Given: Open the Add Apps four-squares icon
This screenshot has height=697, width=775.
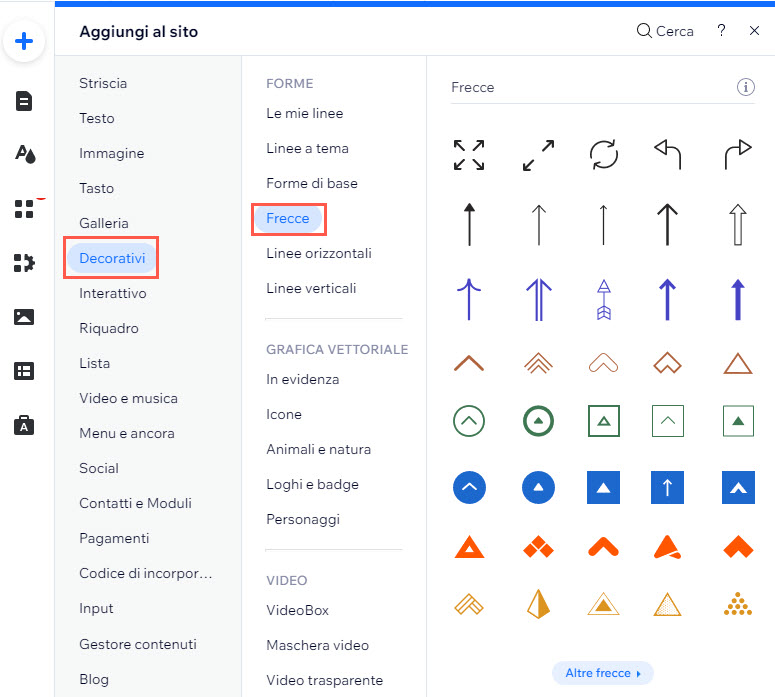Looking at the screenshot, I should [x=24, y=209].
